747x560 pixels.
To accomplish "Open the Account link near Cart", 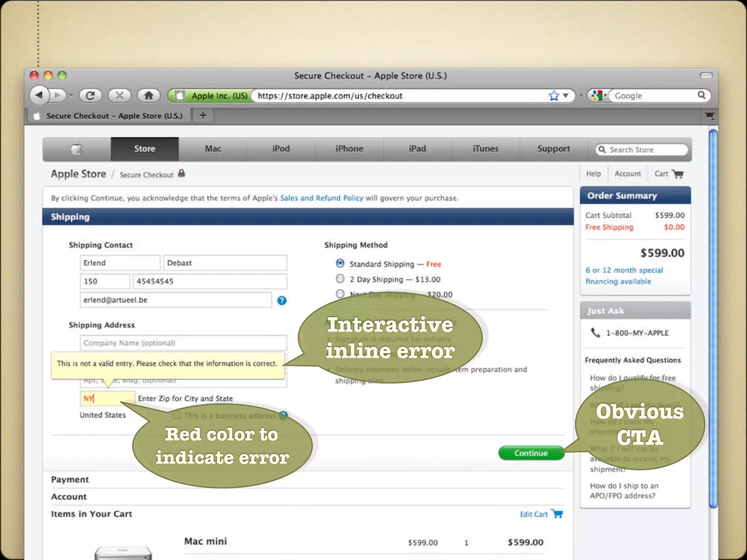I will point(627,174).
